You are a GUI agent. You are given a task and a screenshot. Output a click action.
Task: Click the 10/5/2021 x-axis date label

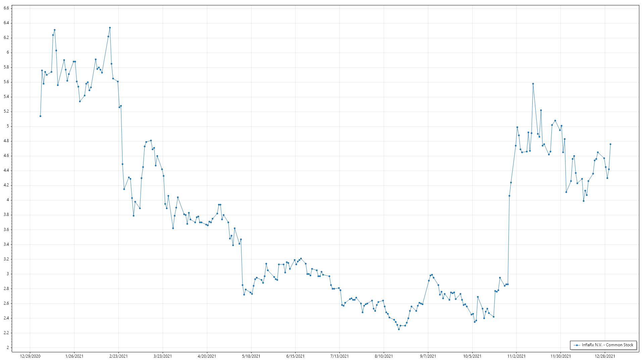tap(472, 356)
